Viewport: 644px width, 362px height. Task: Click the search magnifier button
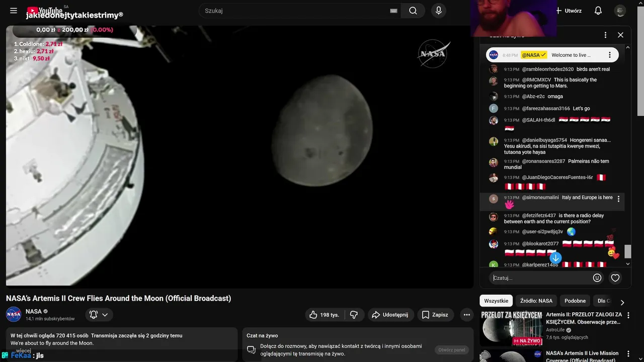click(x=413, y=11)
